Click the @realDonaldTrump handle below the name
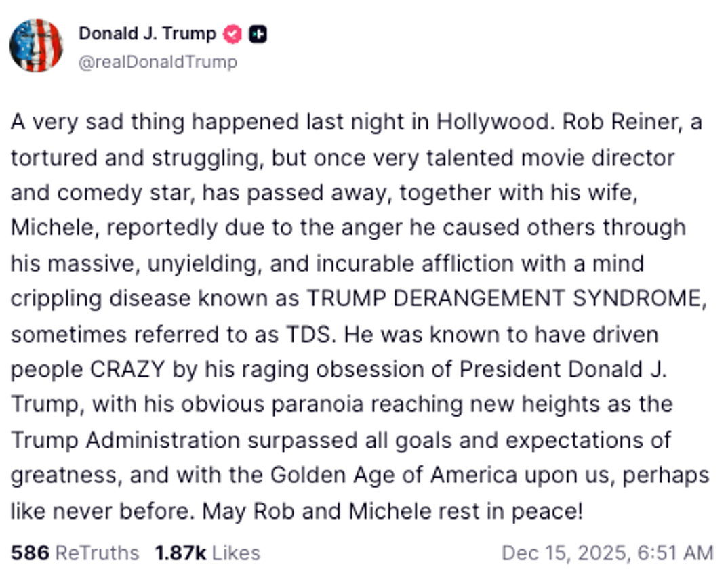 (157, 61)
